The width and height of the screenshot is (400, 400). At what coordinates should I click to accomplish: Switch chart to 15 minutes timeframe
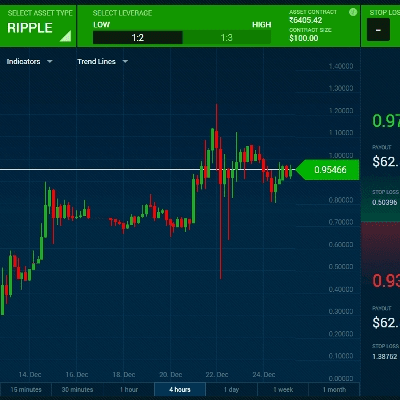click(x=26, y=389)
